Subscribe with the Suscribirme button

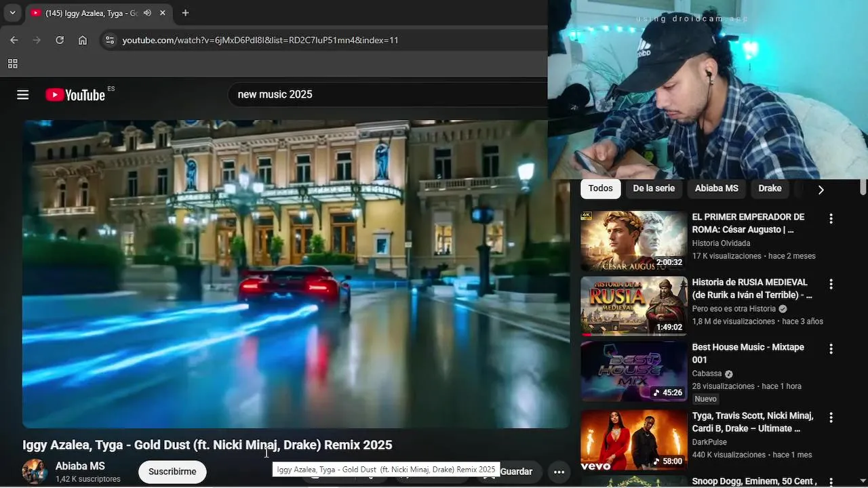pyautogui.click(x=172, y=472)
